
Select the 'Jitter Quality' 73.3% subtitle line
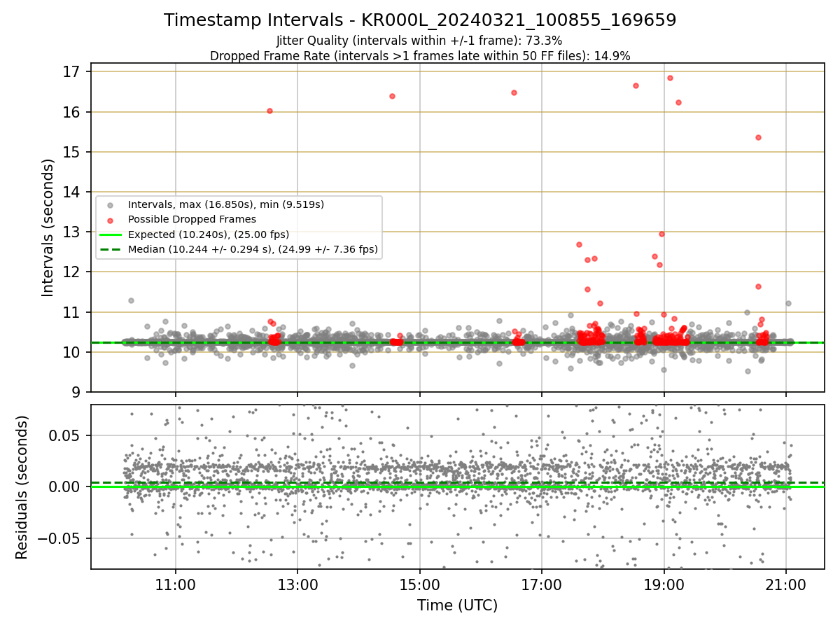[x=419, y=41]
